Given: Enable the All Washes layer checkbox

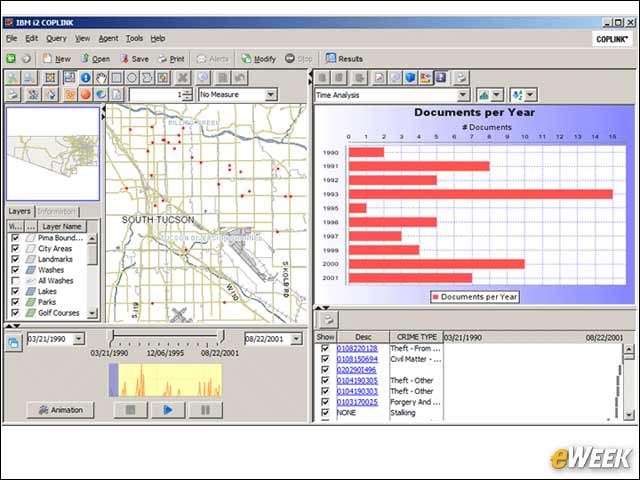Looking at the screenshot, I should [16, 281].
